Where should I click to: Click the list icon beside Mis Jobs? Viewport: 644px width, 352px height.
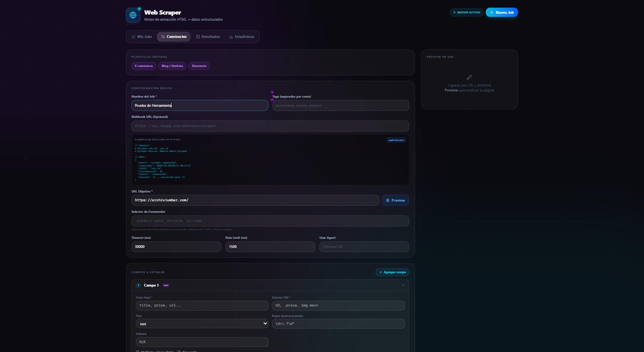click(133, 37)
